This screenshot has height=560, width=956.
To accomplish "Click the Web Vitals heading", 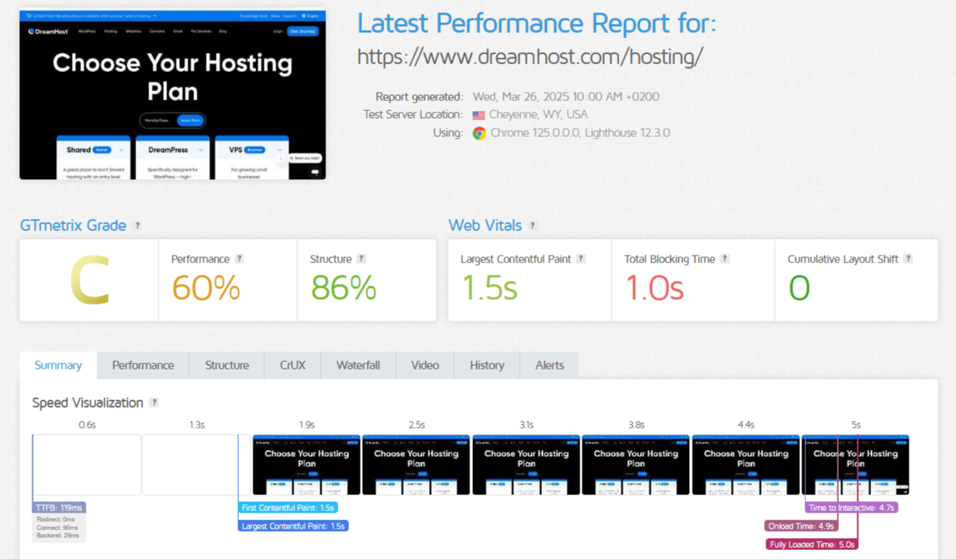I will pyautogui.click(x=485, y=226).
